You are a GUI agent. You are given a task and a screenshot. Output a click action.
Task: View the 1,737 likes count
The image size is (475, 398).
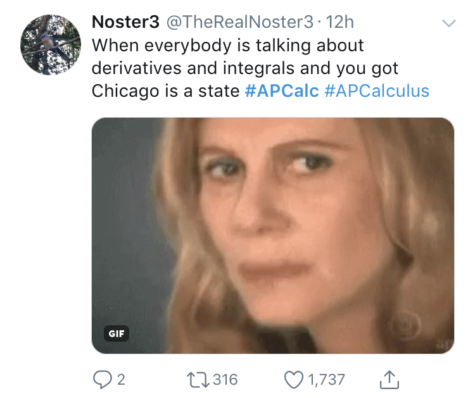click(x=326, y=380)
